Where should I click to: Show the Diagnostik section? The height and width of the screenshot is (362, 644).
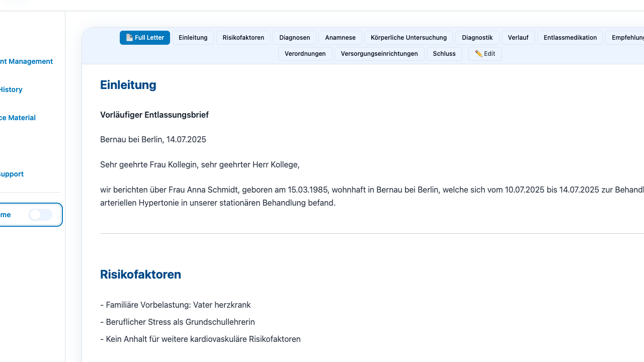tap(477, 38)
